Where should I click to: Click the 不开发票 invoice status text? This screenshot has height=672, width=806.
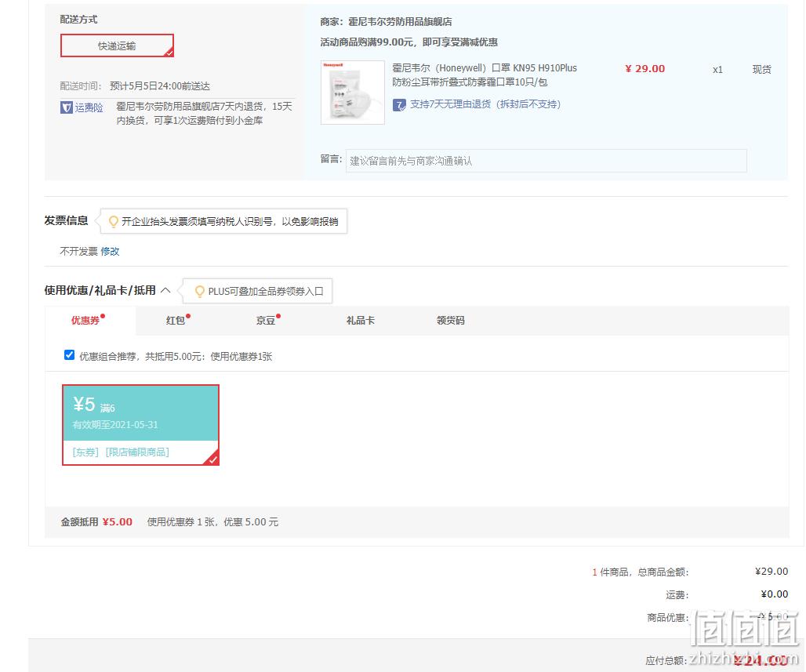coord(78,251)
